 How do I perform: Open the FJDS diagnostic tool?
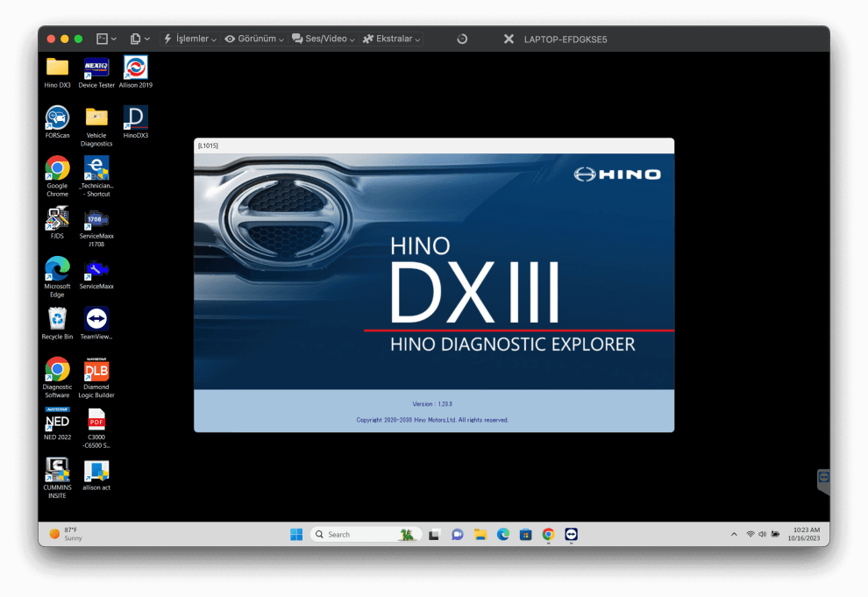[x=57, y=219]
